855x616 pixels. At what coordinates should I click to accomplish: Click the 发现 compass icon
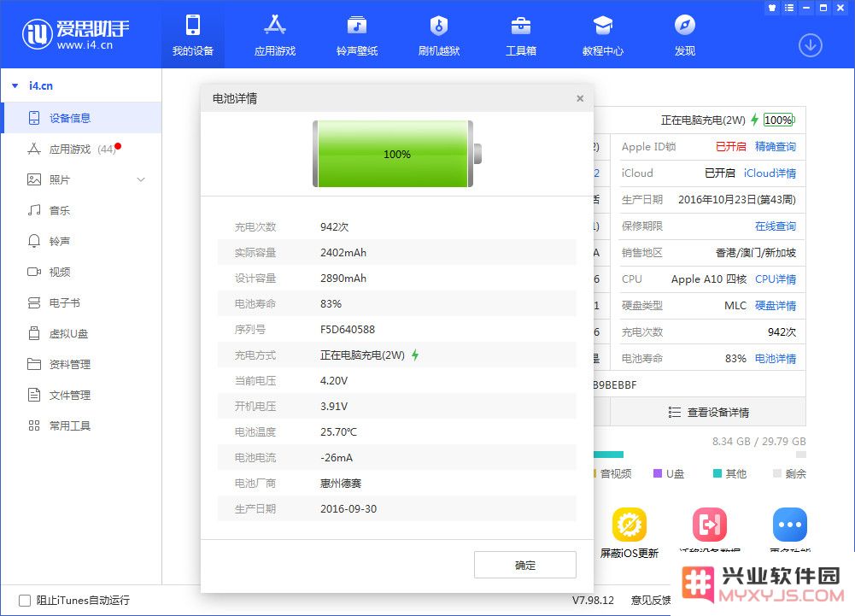684,25
